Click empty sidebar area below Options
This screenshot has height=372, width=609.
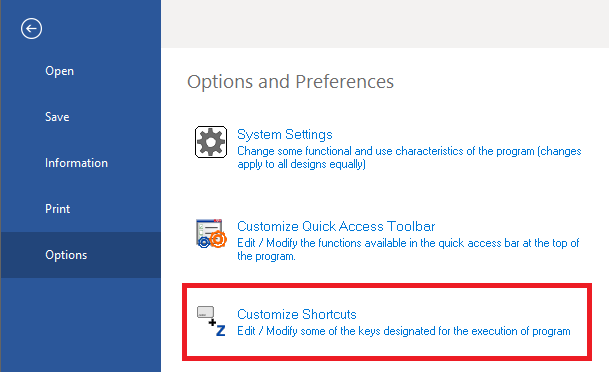click(x=81, y=325)
